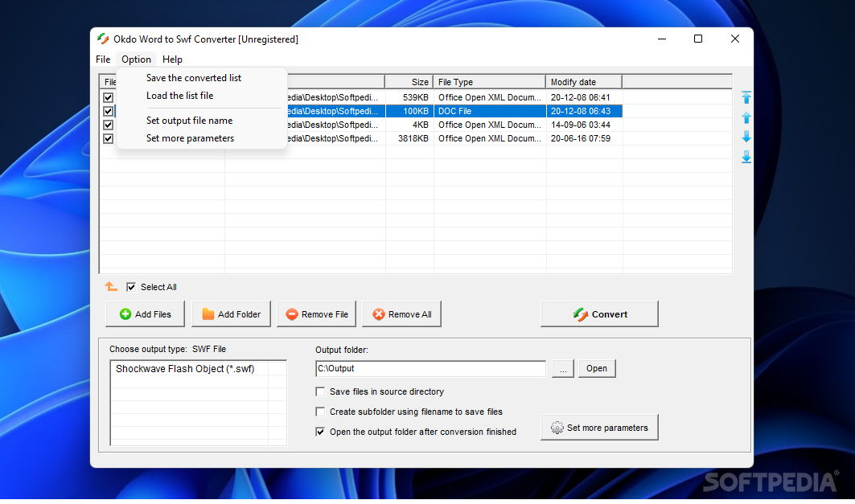Image resolution: width=855 pixels, height=504 pixels.
Task: Browse output folder with ellipsis button
Action: pos(563,368)
